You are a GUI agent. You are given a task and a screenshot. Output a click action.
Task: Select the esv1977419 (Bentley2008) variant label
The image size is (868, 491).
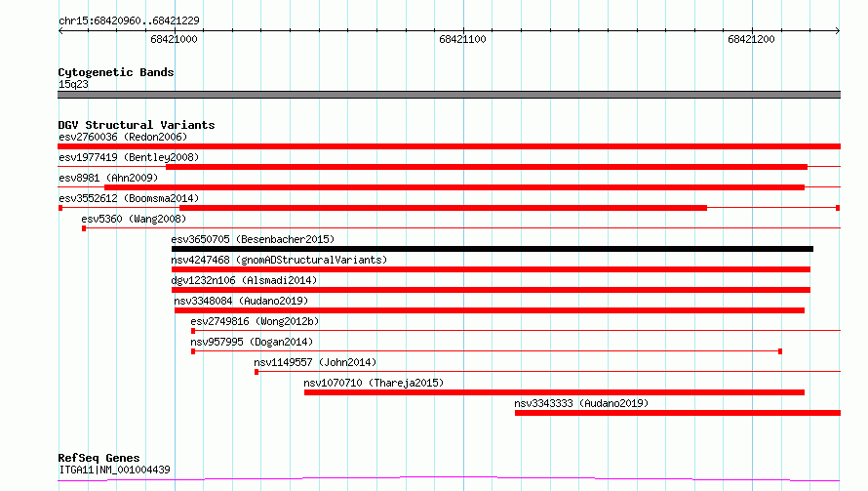point(129,157)
